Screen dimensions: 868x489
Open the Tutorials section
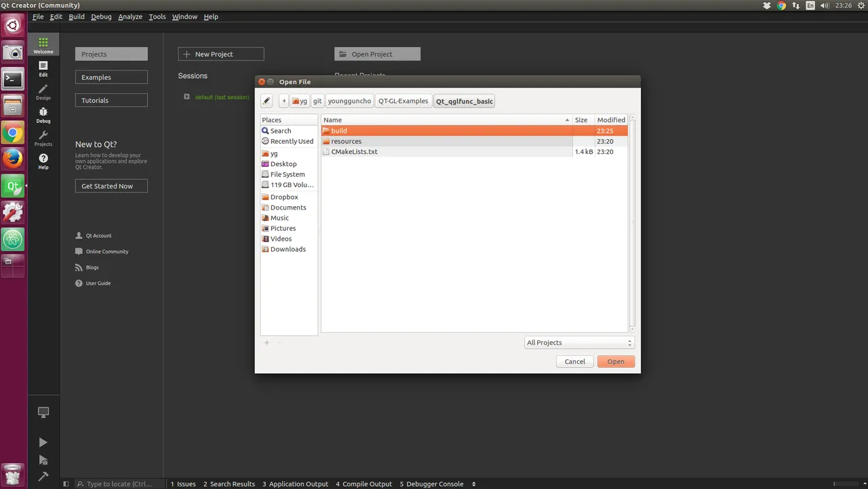click(111, 100)
